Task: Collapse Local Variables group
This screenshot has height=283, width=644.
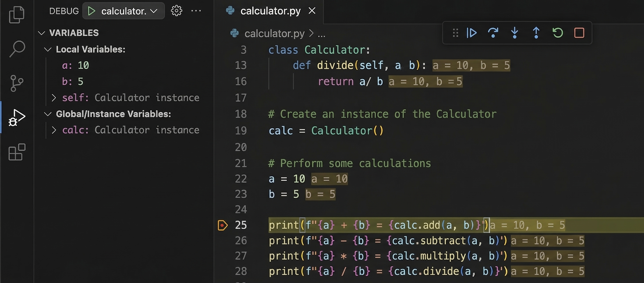Action: pos(48,49)
